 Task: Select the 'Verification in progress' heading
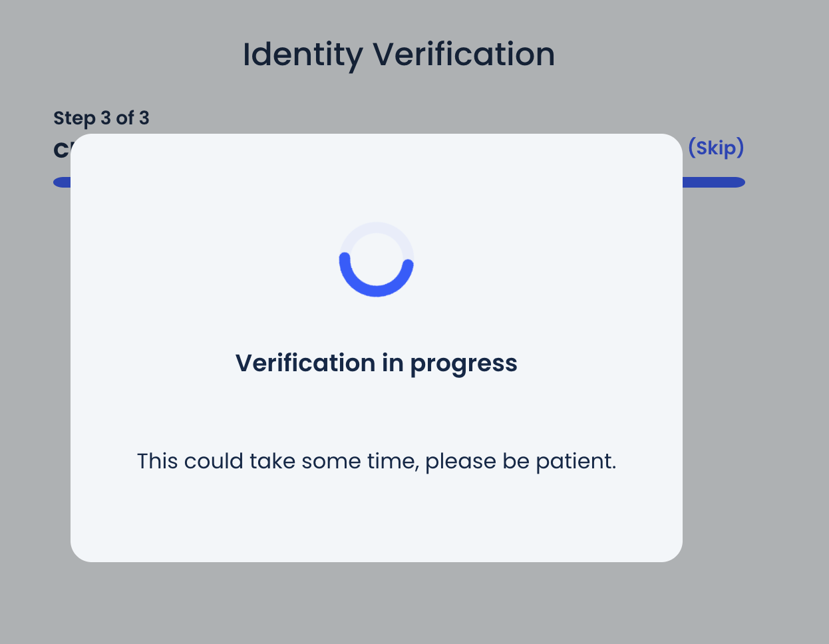(x=376, y=363)
